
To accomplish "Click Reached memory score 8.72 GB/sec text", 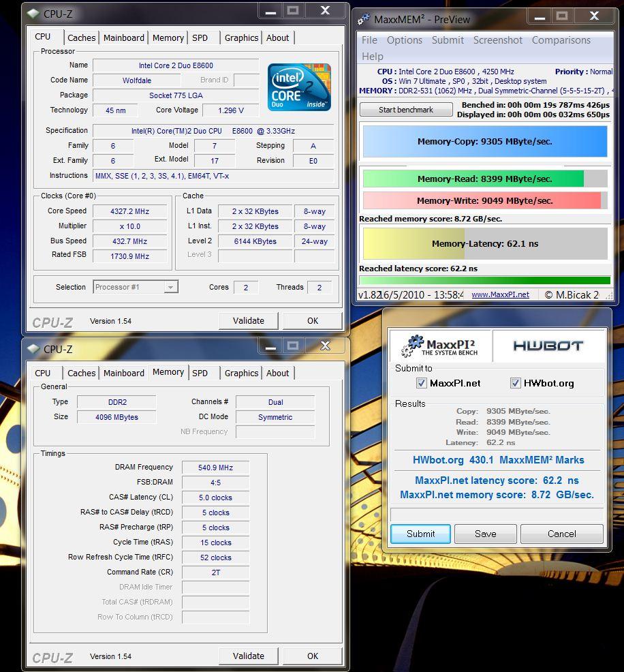I will click(x=431, y=219).
